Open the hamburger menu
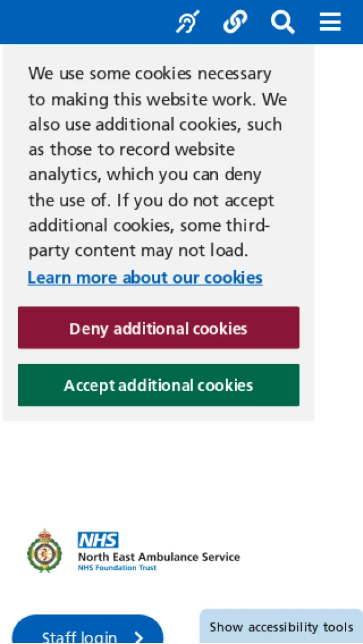 [x=330, y=22]
